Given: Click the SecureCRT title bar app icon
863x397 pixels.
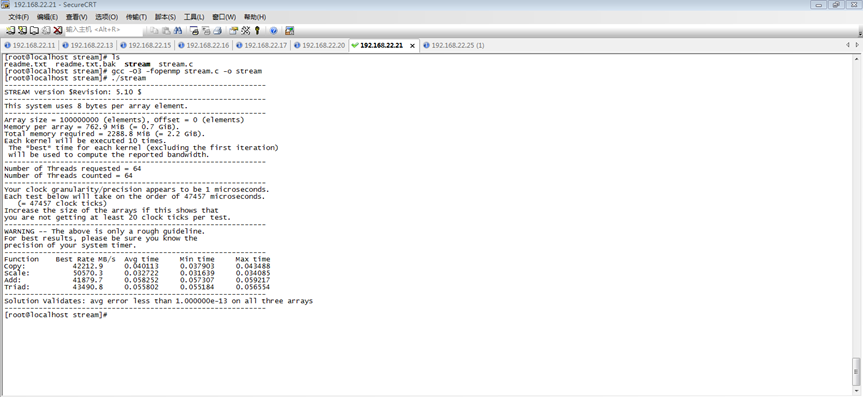Looking at the screenshot, I should tap(5, 4).
